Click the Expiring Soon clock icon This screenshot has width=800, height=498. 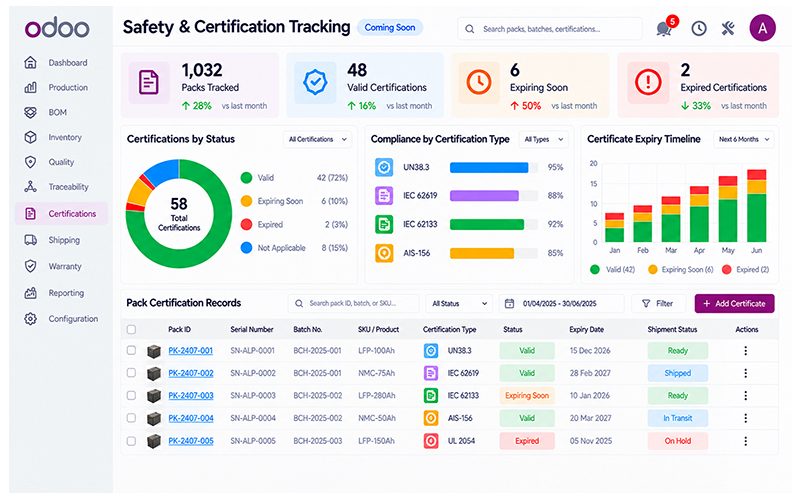(x=479, y=82)
